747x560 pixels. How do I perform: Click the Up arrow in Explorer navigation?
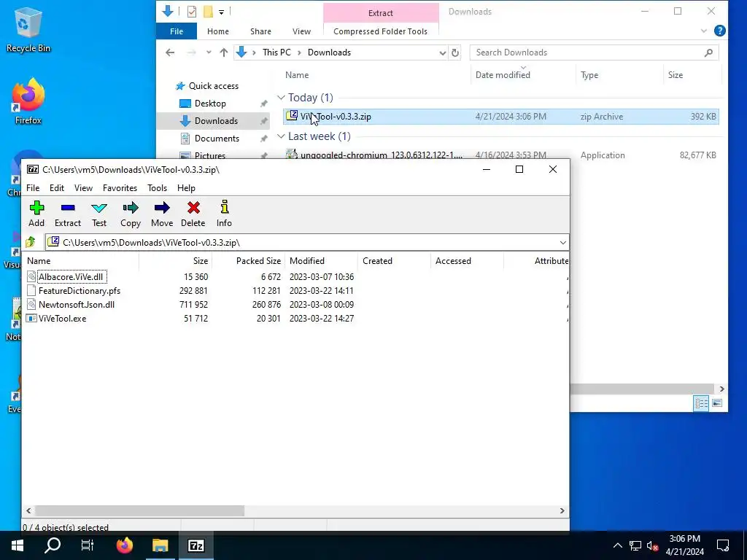tap(223, 52)
